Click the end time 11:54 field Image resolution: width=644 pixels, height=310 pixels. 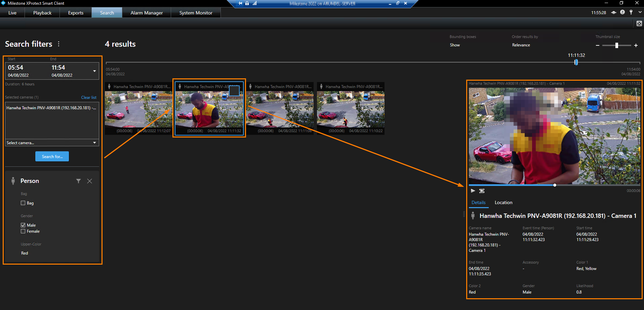(58, 68)
